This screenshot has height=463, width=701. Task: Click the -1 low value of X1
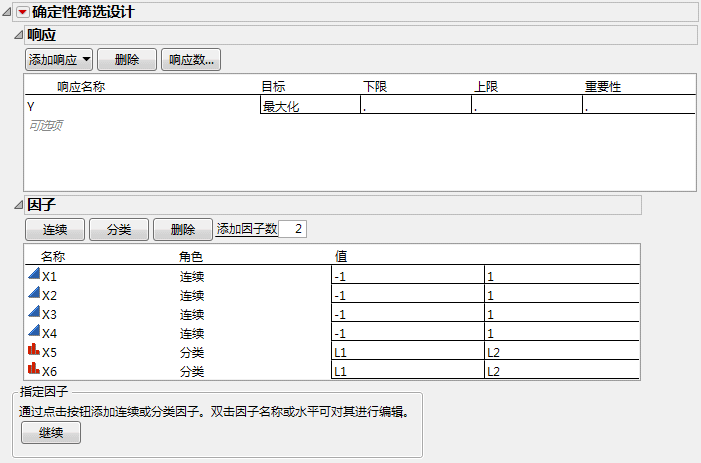[x=408, y=275]
